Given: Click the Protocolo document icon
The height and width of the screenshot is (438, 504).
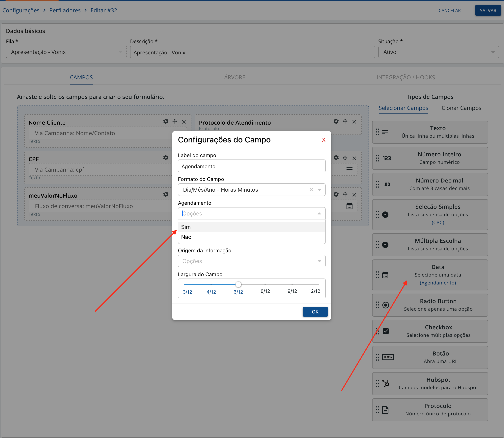Looking at the screenshot, I should coord(385,410).
